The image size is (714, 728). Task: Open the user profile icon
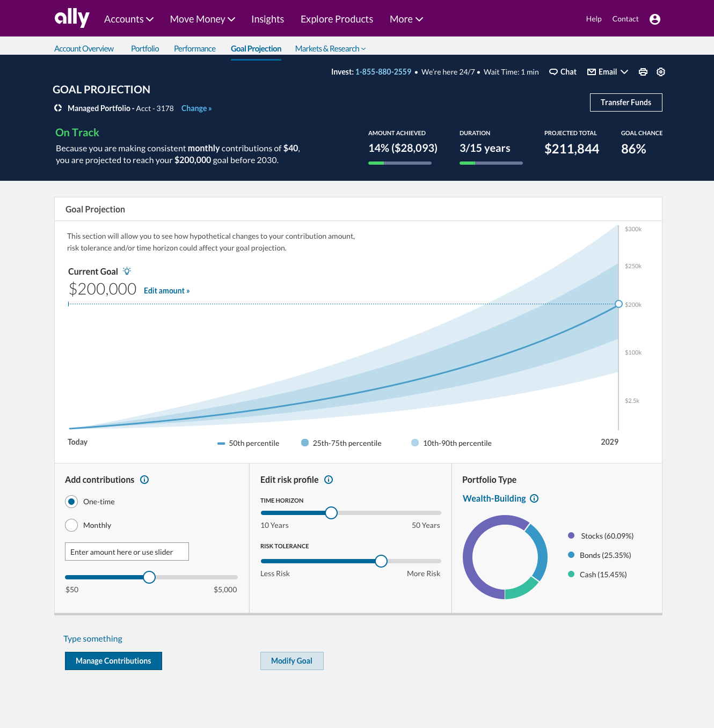tap(655, 19)
